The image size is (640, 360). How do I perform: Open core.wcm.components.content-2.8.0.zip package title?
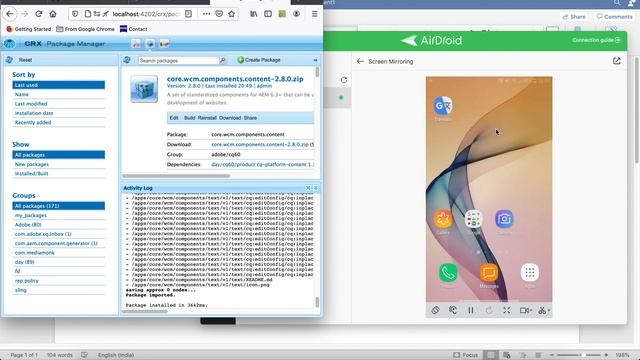tap(235, 79)
